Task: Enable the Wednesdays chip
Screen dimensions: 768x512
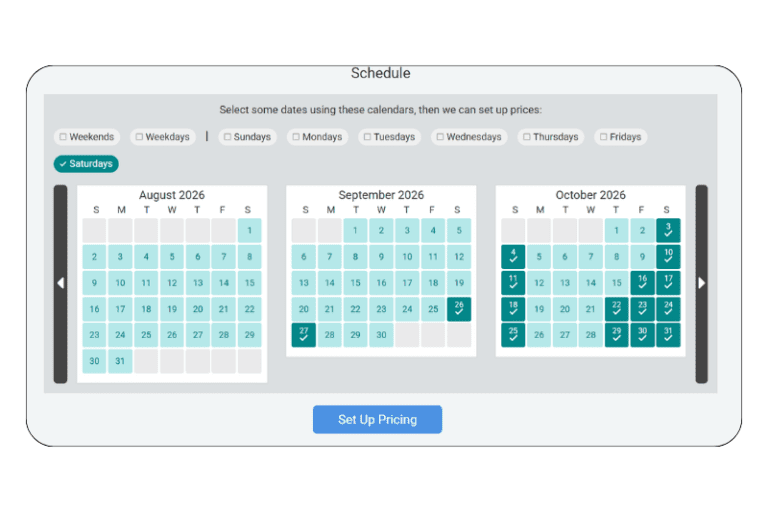Action: tap(468, 137)
